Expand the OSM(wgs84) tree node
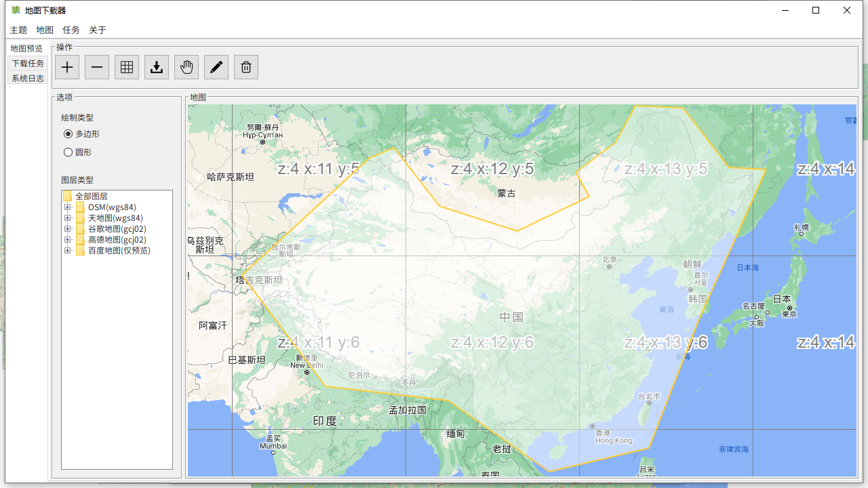Image resolution: width=868 pixels, height=488 pixels. 67,207
